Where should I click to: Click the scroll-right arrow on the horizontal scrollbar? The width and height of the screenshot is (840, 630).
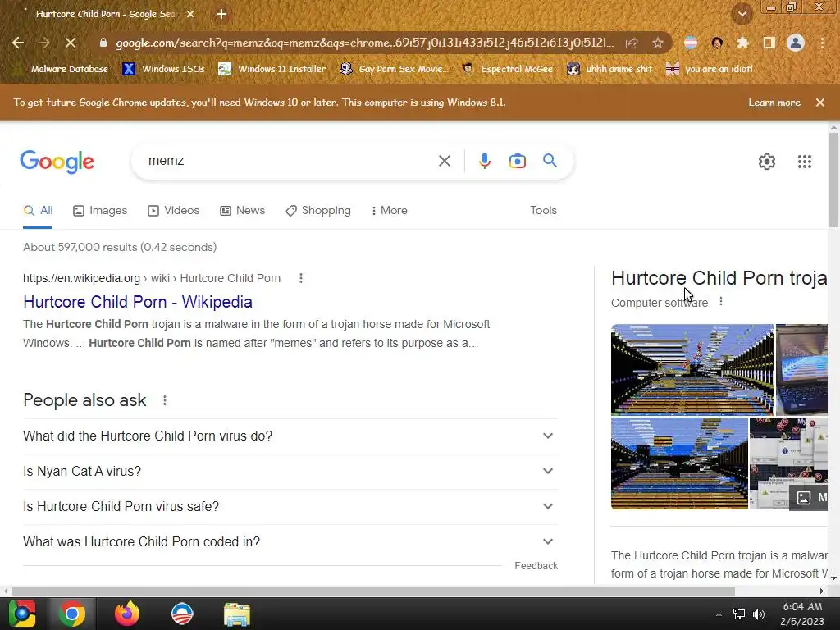pyautogui.click(x=822, y=591)
